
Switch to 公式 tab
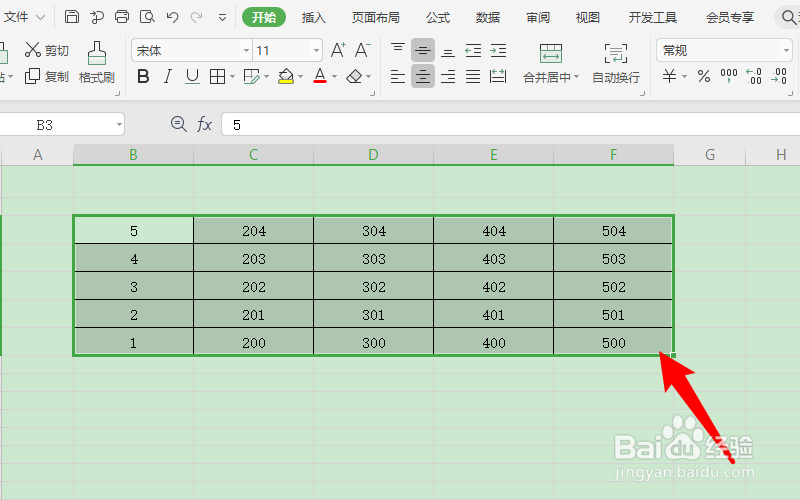[x=438, y=17]
